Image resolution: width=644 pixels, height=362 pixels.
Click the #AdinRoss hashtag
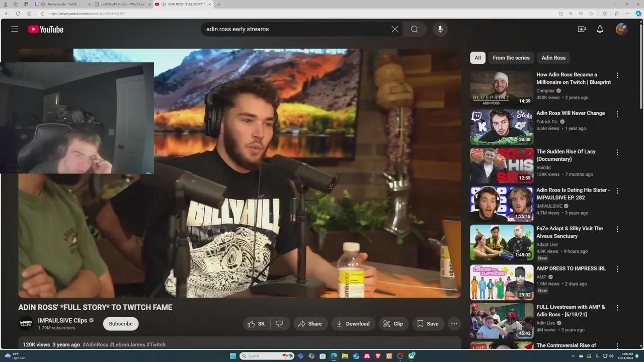click(x=95, y=345)
